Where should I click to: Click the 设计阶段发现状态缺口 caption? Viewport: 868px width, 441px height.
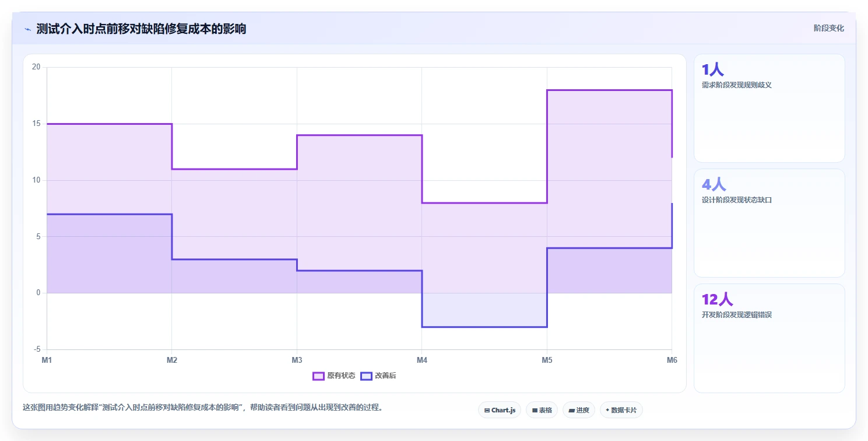(737, 200)
